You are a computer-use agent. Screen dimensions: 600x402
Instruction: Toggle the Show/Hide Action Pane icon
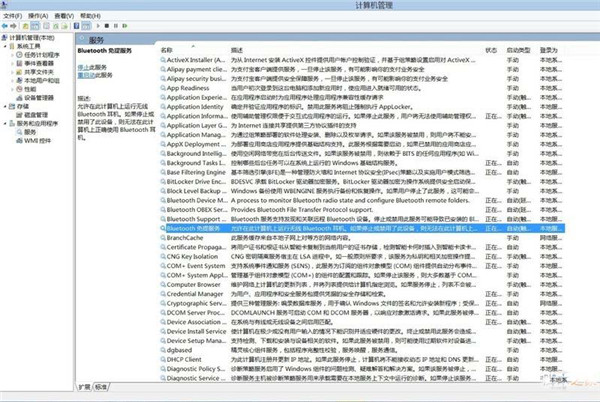pos(86,26)
